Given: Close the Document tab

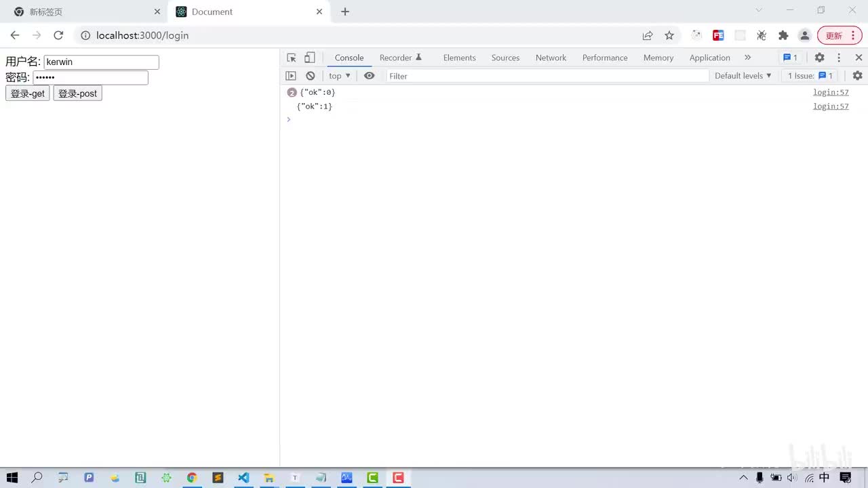Looking at the screenshot, I should pos(319,12).
